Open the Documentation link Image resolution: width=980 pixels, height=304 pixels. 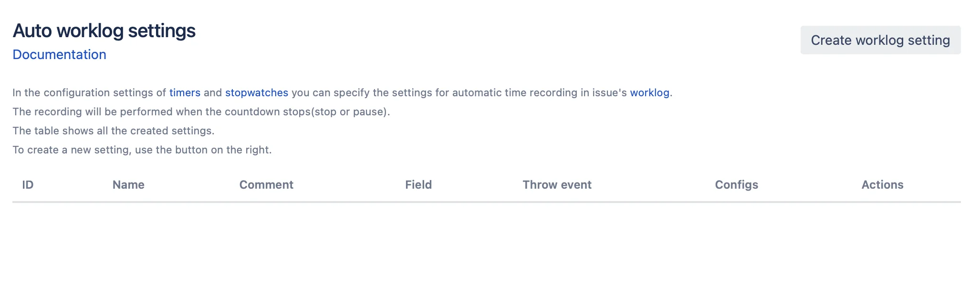59,54
